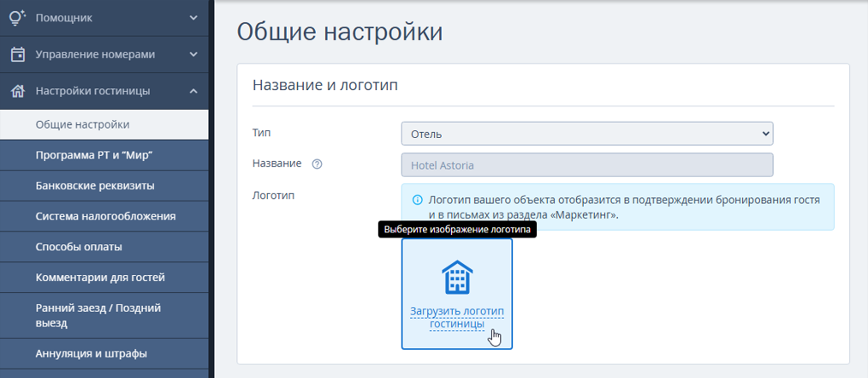This screenshot has width=868, height=378.
Task: Click the question mark help icon near Название
Action: [317, 165]
